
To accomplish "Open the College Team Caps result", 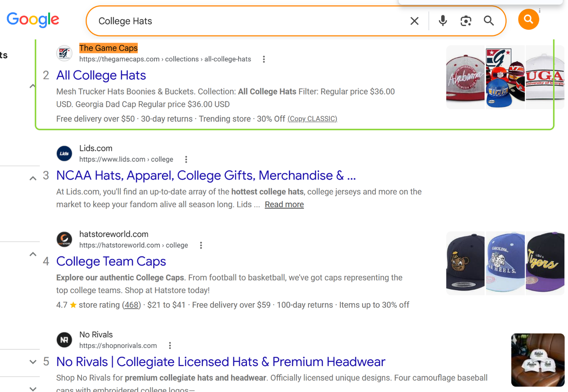I will pyautogui.click(x=111, y=261).
